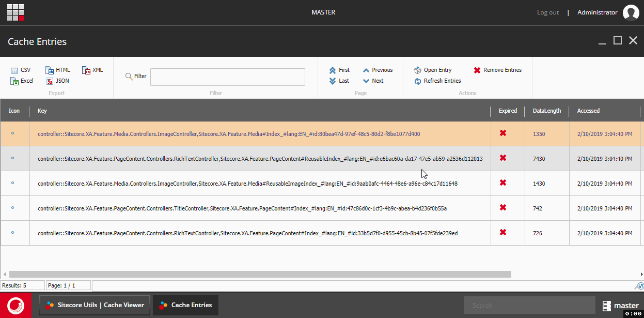Click Refresh Entries action

click(x=437, y=81)
